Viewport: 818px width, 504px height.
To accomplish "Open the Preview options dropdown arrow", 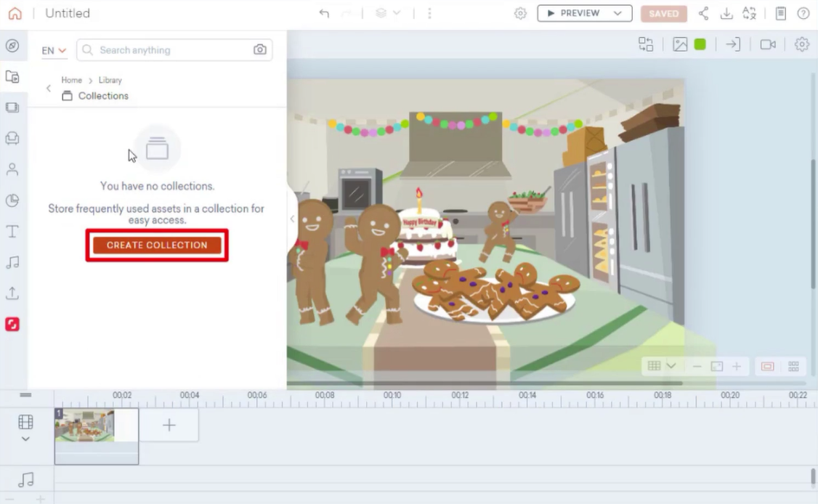I will [617, 13].
